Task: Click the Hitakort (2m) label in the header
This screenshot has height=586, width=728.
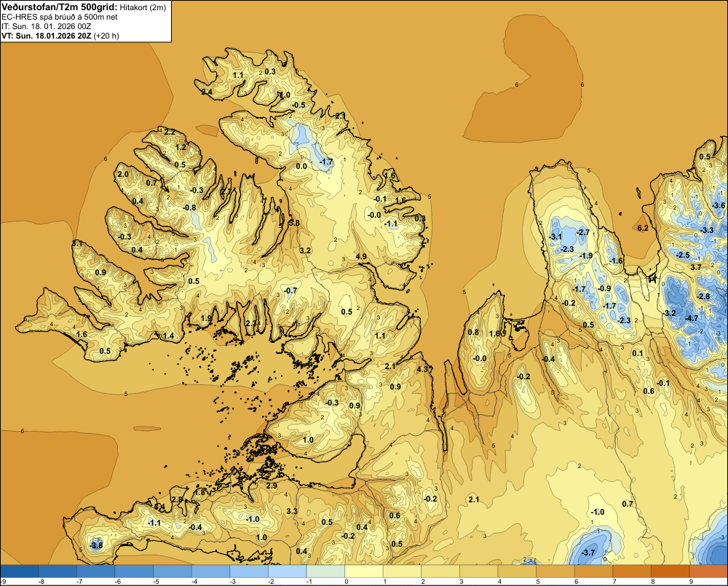Action: click(143, 7)
